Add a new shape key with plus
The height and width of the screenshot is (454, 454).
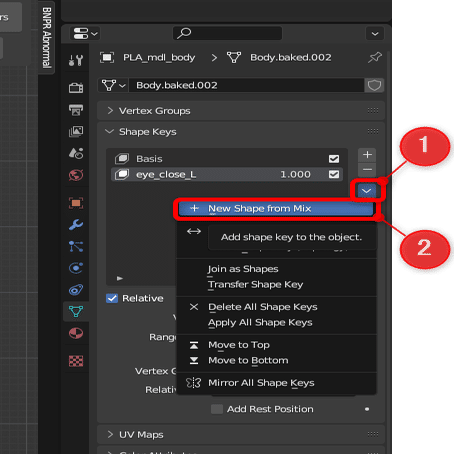coord(367,155)
